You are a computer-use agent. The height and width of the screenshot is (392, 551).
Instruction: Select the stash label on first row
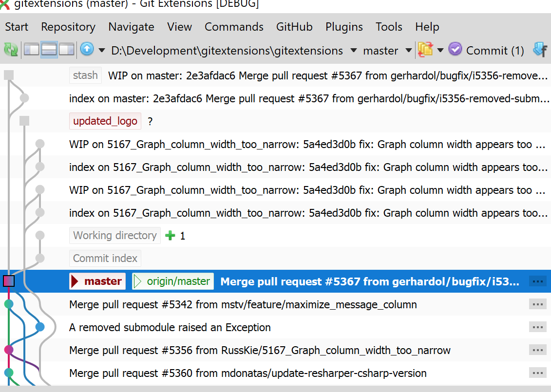(x=85, y=75)
